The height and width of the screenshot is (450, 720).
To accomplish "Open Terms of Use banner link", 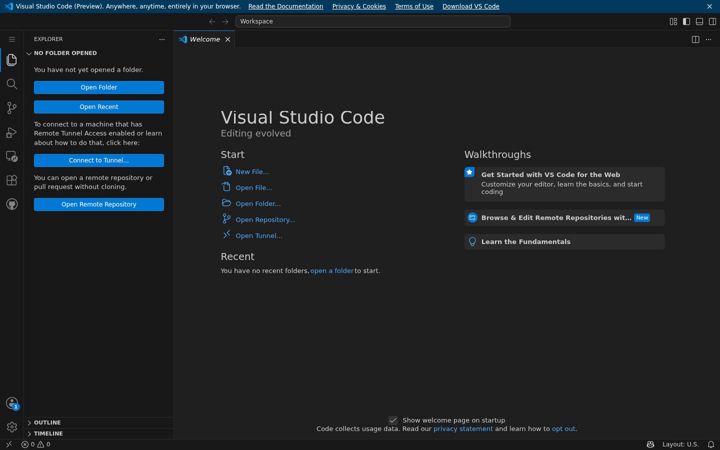I will coord(414,6).
